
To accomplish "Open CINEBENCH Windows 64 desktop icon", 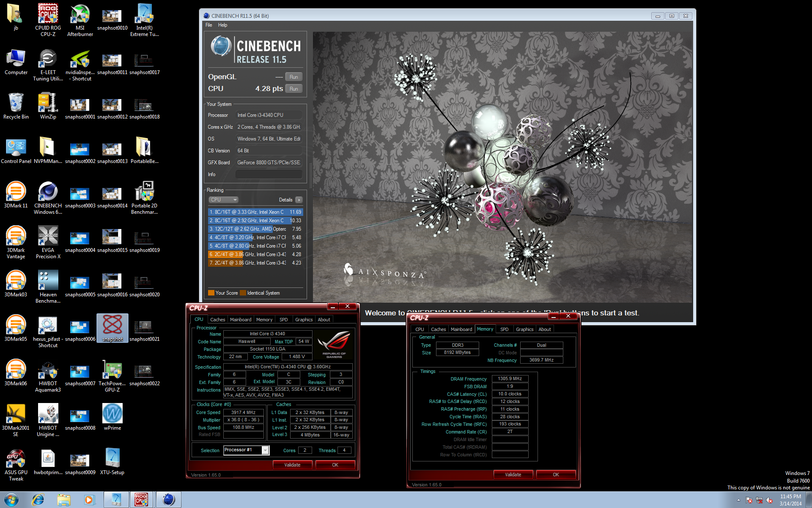I will point(48,198).
